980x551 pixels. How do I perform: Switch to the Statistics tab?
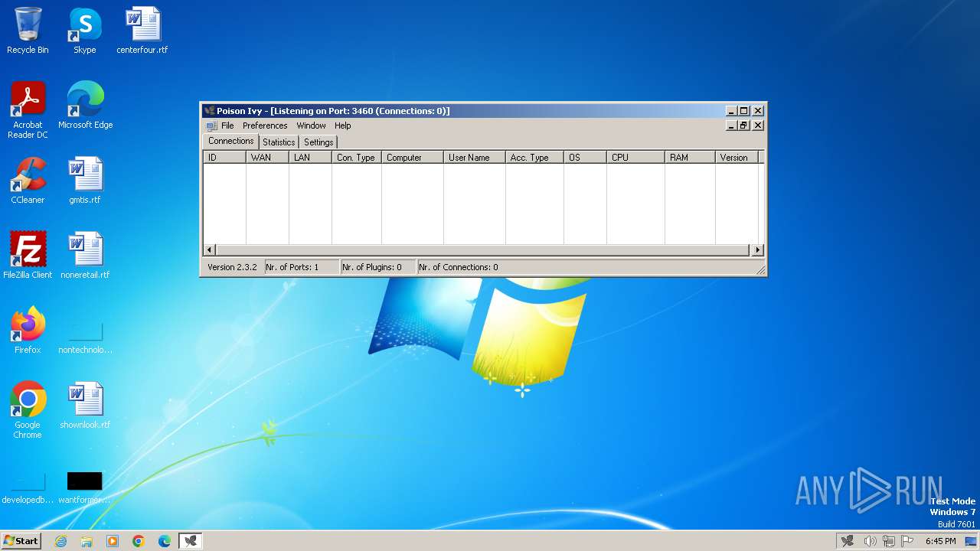click(279, 142)
